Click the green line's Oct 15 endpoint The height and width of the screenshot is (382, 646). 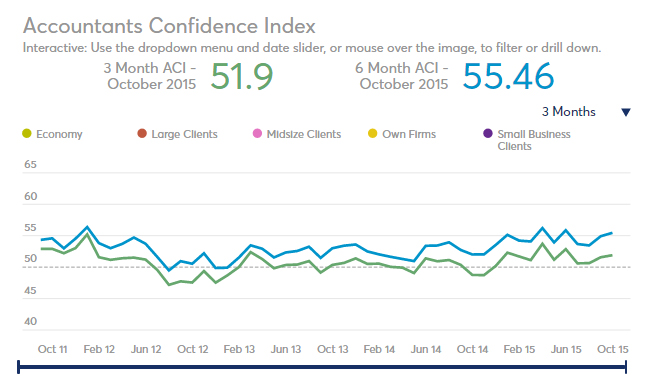click(612, 255)
